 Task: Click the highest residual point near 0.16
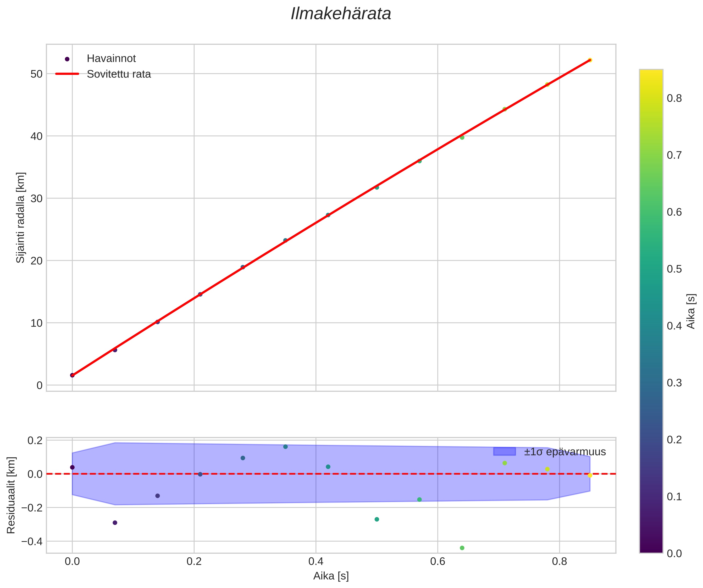click(285, 447)
